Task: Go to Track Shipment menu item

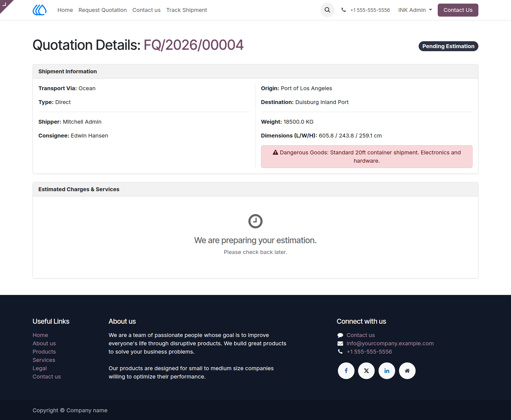Action: point(187,10)
